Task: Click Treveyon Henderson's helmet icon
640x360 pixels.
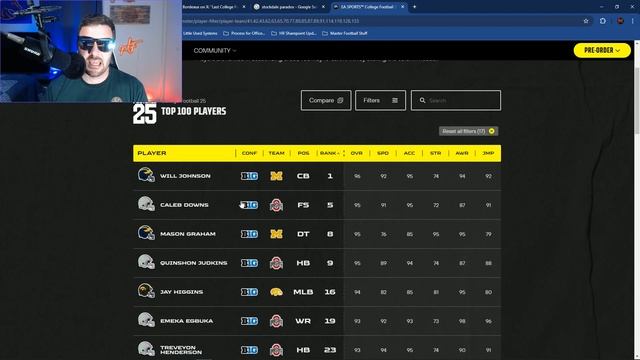Action: [x=146, y=349]
